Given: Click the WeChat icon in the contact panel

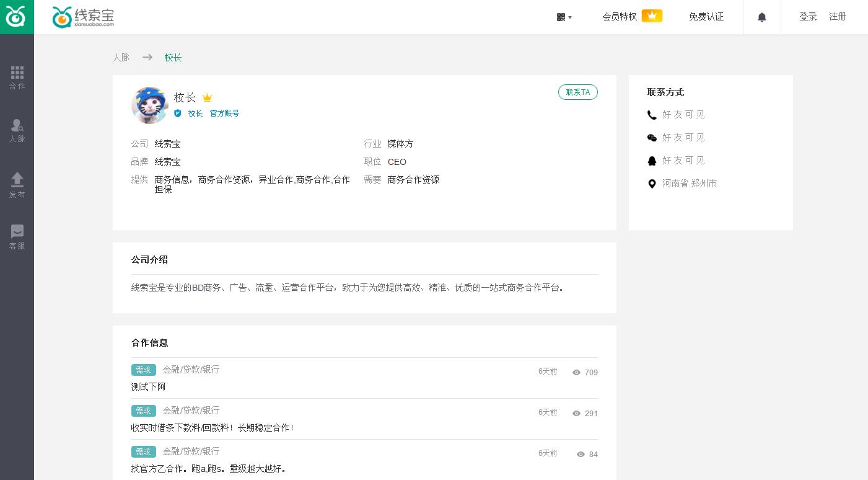Looking at the screenshot, I should [x=652, y=138].
